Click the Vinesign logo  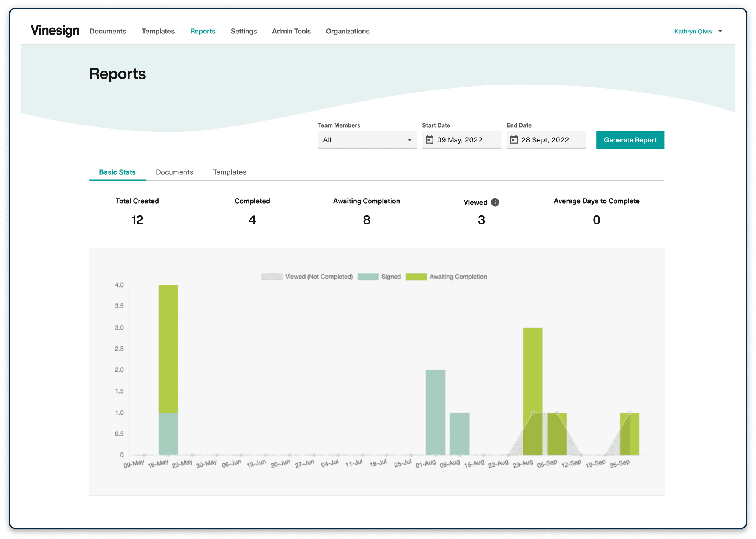pyautogui.click(x=55, y=31)
